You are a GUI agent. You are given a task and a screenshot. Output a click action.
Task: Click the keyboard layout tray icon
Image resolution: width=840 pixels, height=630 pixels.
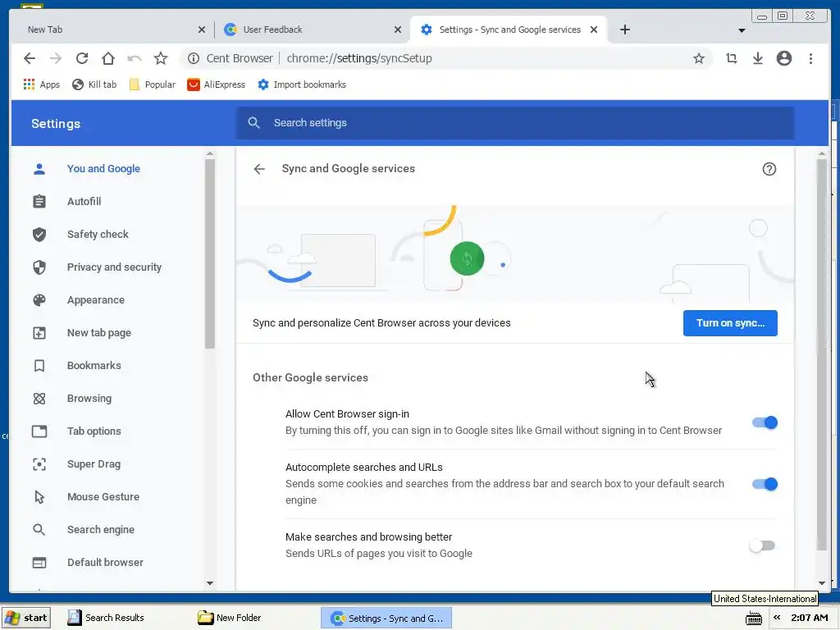(754, 619)
